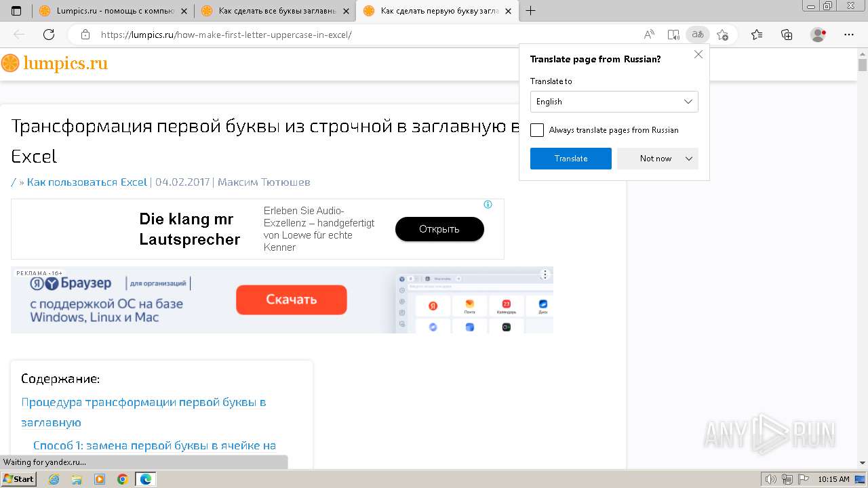868x488 pixels.
Task: Open Settings and more menu
Action: 849,35
